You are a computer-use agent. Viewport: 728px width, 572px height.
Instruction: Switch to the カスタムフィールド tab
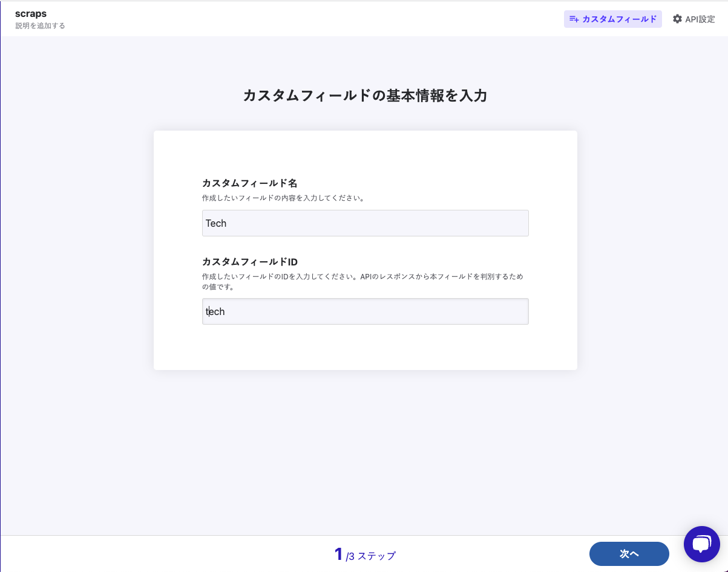612,19
